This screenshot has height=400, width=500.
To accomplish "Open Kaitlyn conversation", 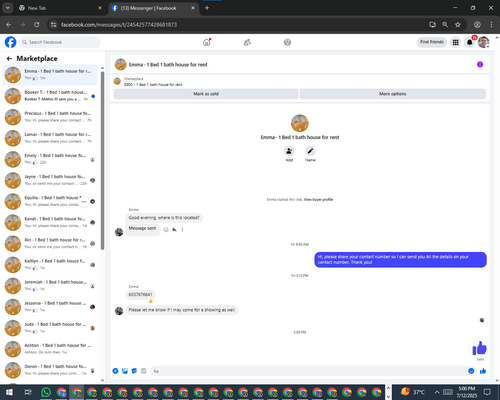I will tap(50, 265).
